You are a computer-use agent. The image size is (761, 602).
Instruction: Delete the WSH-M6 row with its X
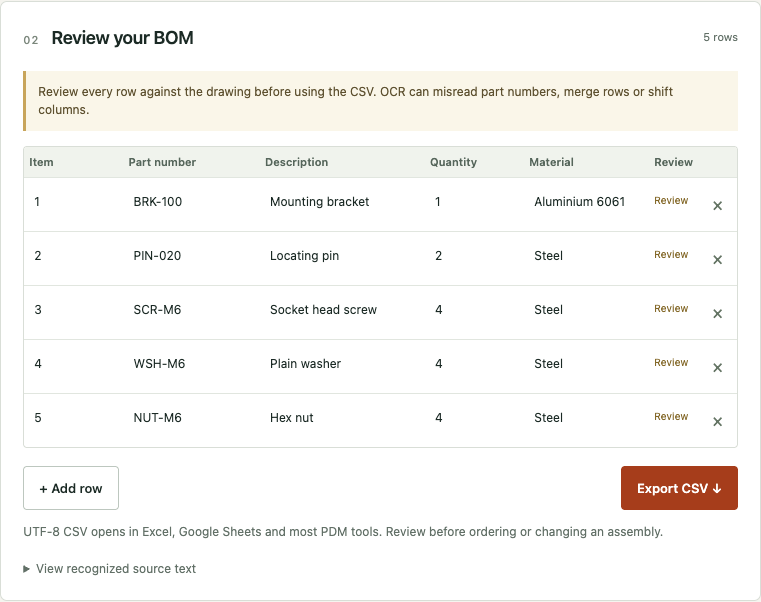tap(717, 368)
